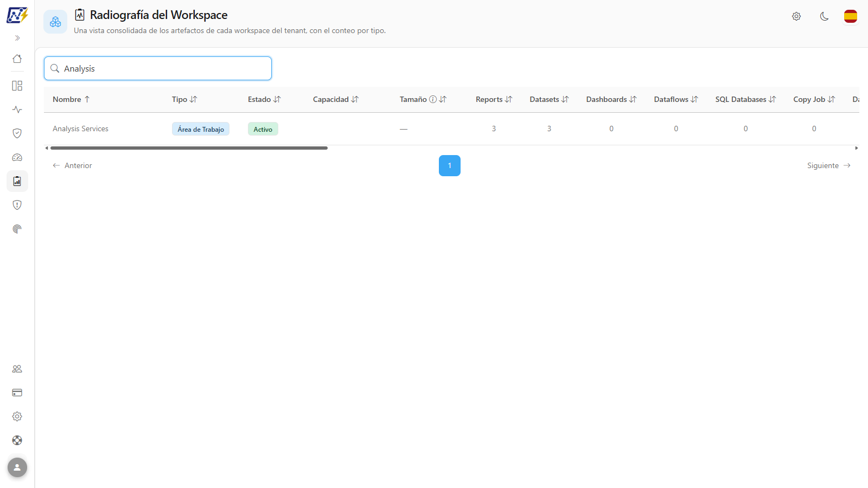868x488 pixels.
Task: Open the shield checkmark icon in sidebar
Action: (x=17, y=133)
